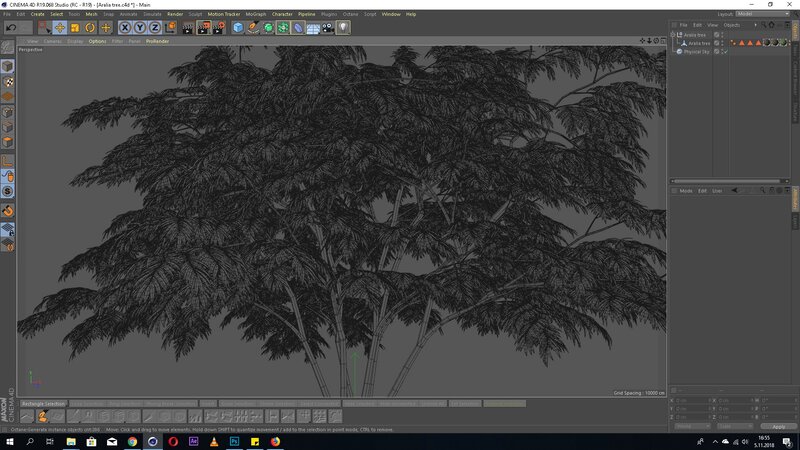Click the Camera object icon
The width and height of the screenshot is (800, 450).
tap(328, 28)
